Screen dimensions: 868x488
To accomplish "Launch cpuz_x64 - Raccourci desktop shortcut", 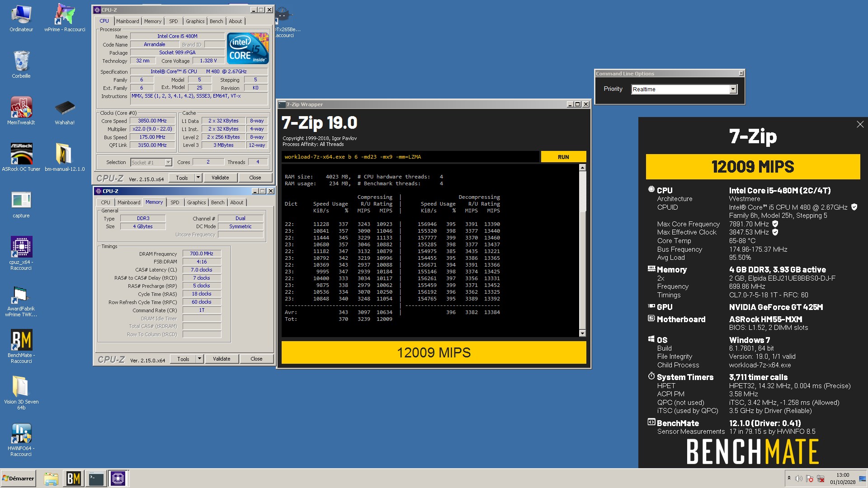I will point(21,253).
